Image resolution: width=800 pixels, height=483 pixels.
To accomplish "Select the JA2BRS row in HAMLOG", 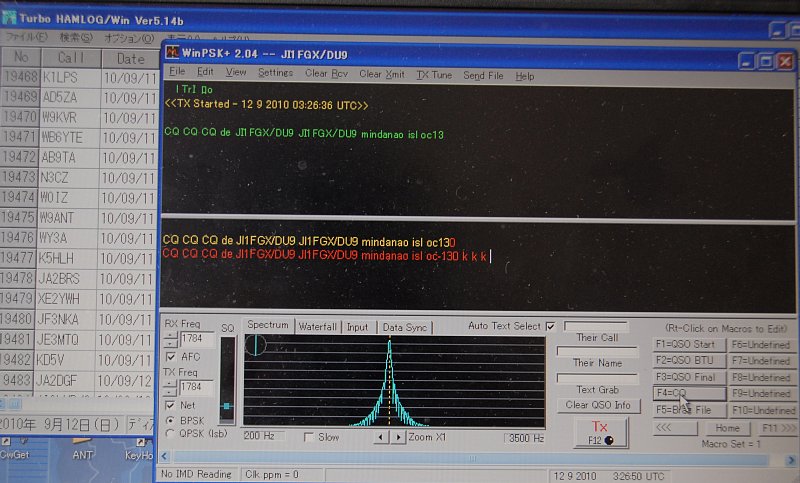I will [78, 278].
